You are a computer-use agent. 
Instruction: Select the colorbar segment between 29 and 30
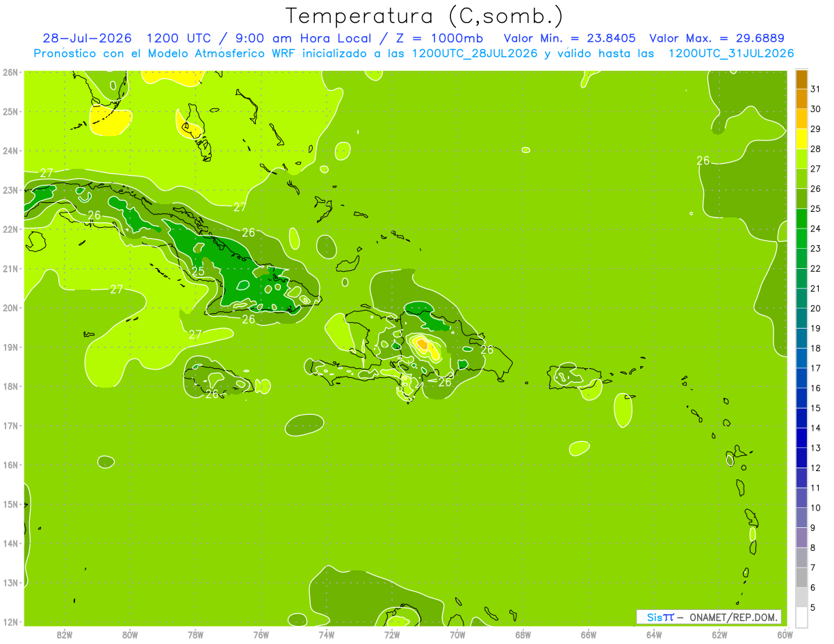[801, 119]
